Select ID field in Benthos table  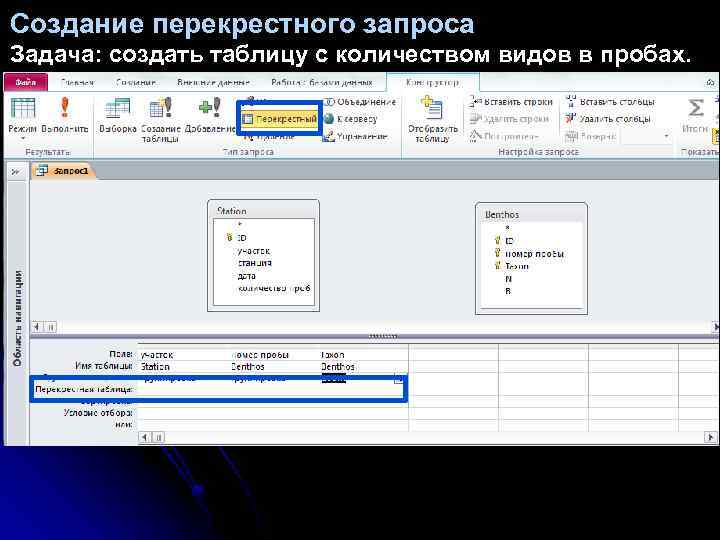pyautogui.click(x=509, y=241)
